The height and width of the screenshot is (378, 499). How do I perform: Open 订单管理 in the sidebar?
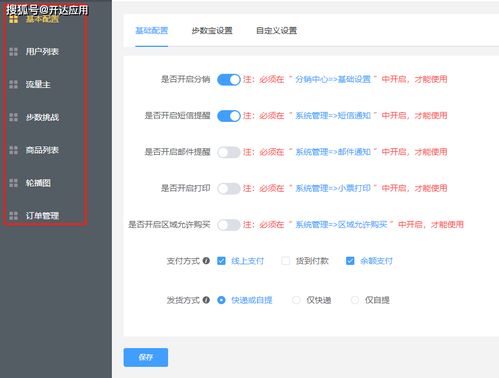pos(42,216)
